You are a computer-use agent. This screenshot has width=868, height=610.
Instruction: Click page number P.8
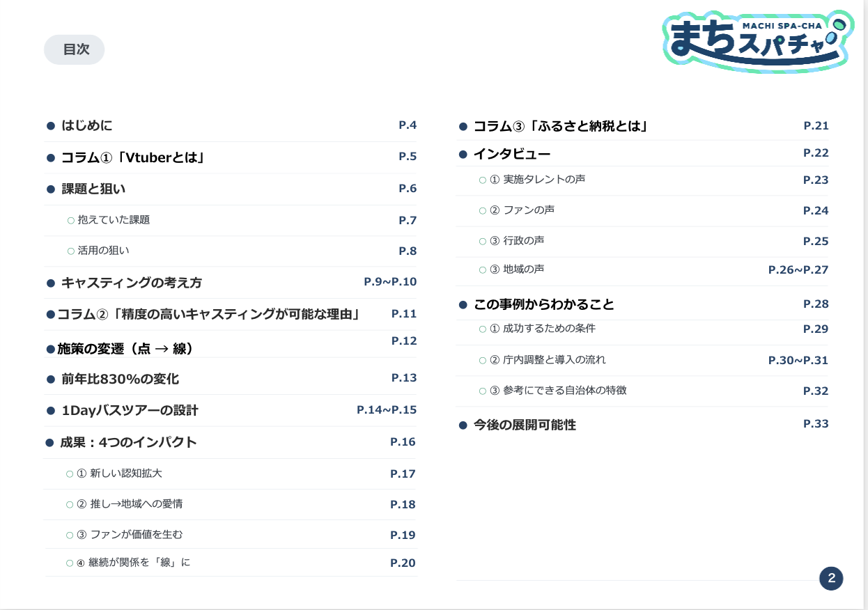[x=408, y=251]
